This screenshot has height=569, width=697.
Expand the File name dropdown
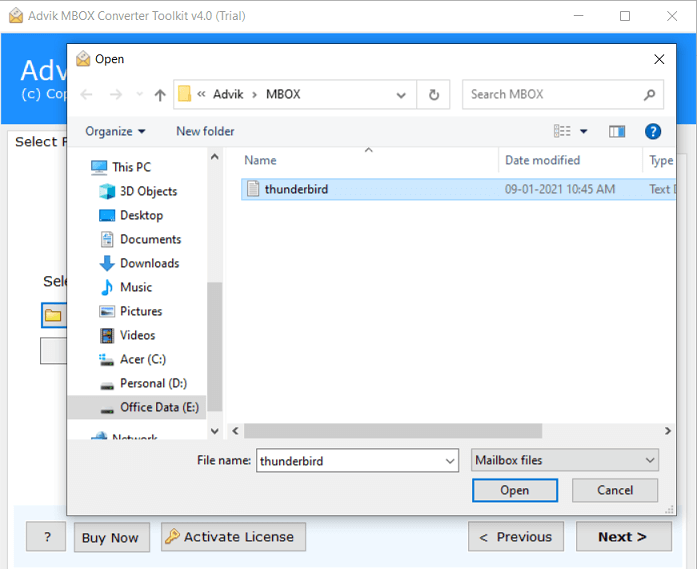(450, 461)
